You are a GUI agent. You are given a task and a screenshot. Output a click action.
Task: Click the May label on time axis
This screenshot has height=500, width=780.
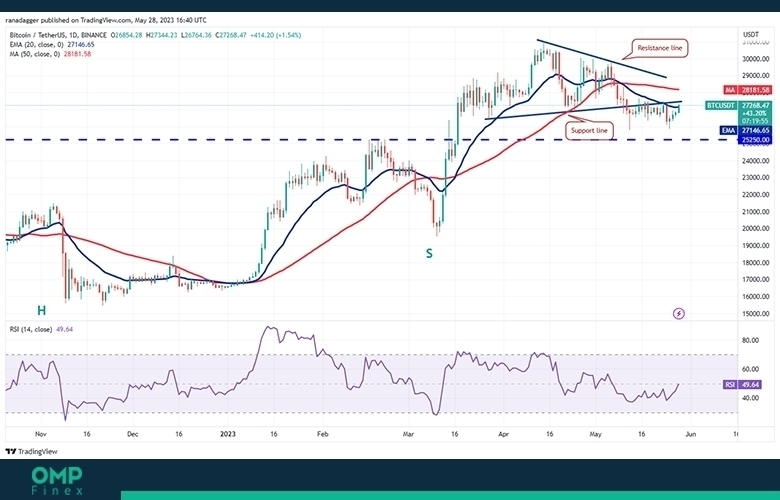[595, 434]
